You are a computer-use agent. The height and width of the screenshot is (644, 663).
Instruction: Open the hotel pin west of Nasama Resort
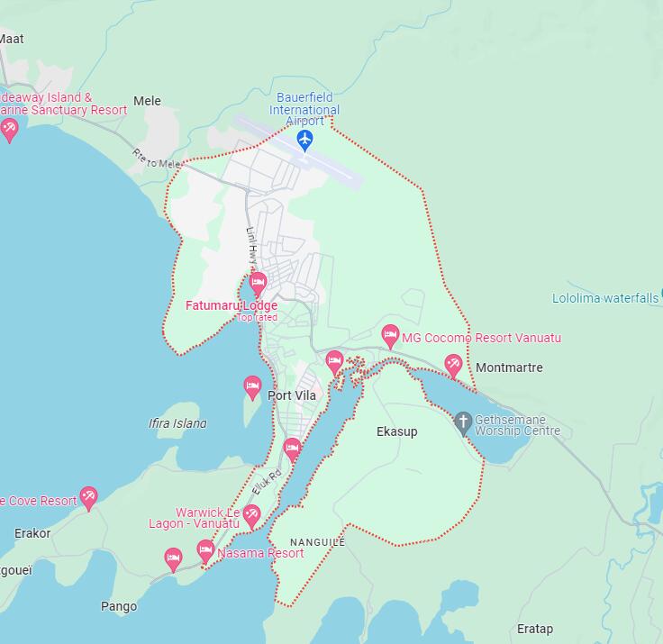click(x=173, y=560)
